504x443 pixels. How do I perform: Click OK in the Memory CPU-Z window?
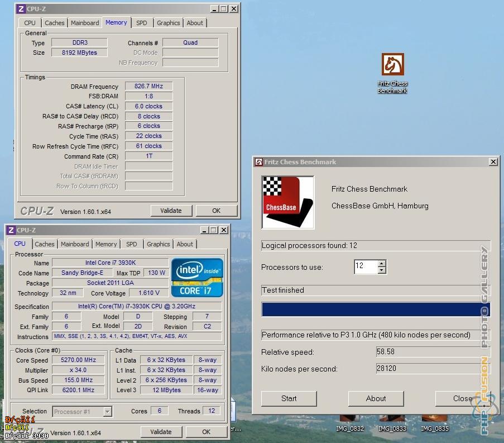[x=217, y=211]
